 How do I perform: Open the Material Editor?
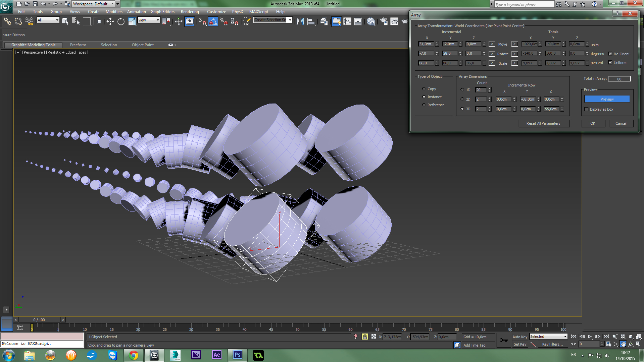[x=371, y=21]
